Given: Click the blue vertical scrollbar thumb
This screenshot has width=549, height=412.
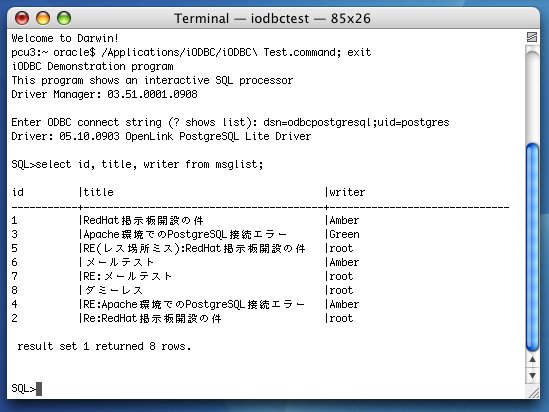Looking at the screenshot, I should tap(532, 247).
